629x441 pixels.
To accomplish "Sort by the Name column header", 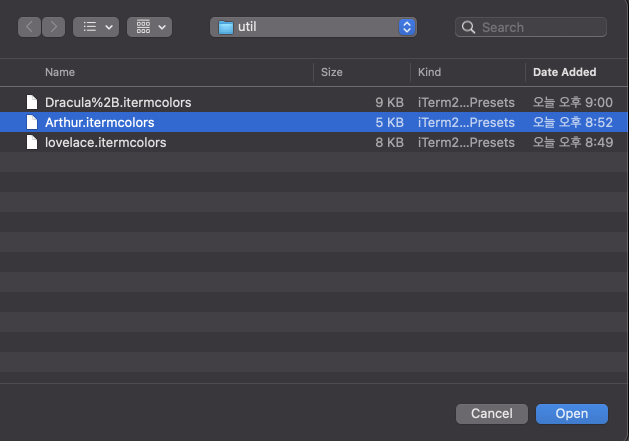I will click(60, 72).
